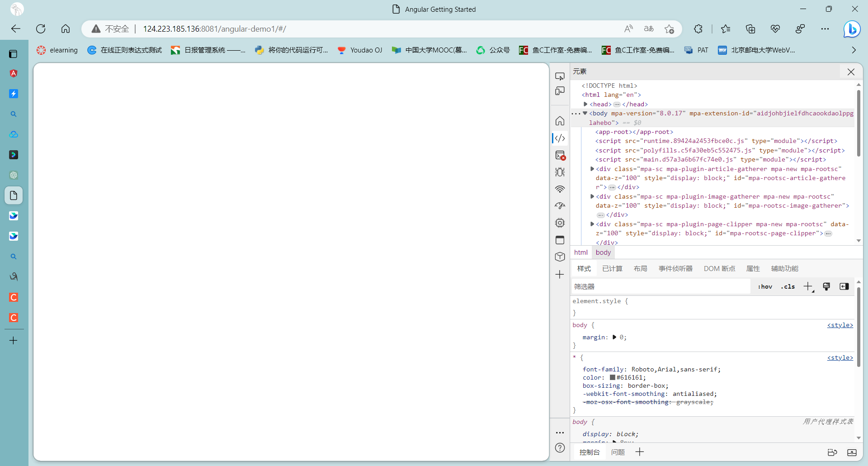Collapse the body element node

pos(585,113)
